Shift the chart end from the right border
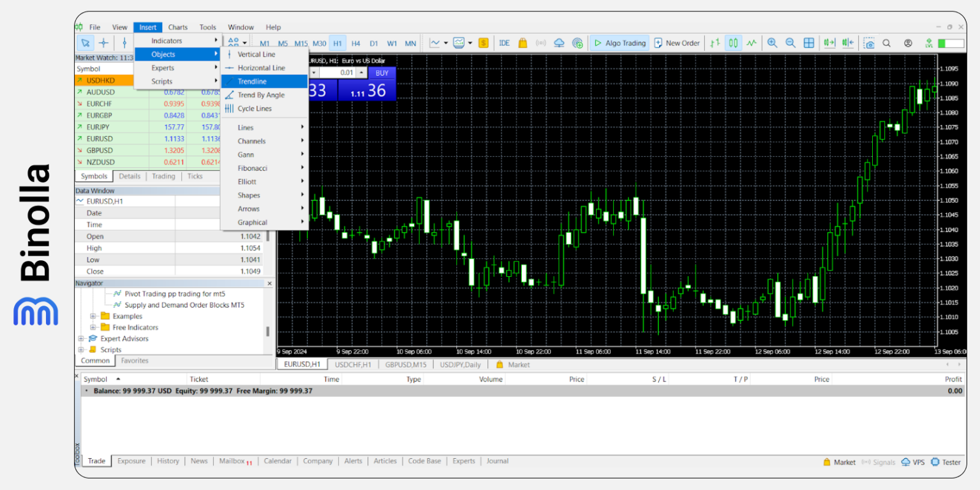Screen dimensions: 980x490 848,42
